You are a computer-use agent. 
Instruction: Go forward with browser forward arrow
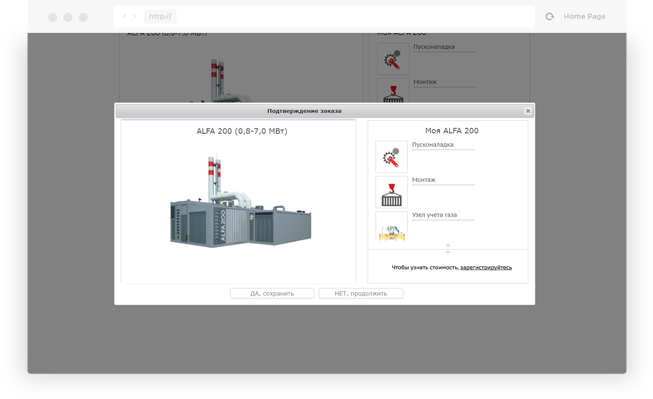pyautogui.click(x=134, y=17)
